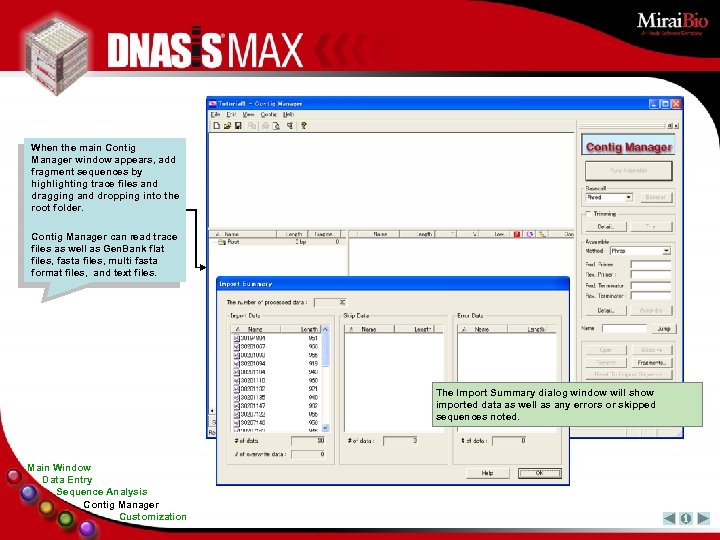Open the Help menu
Viewport: 720px width, 540px height.
pos(288,114)
